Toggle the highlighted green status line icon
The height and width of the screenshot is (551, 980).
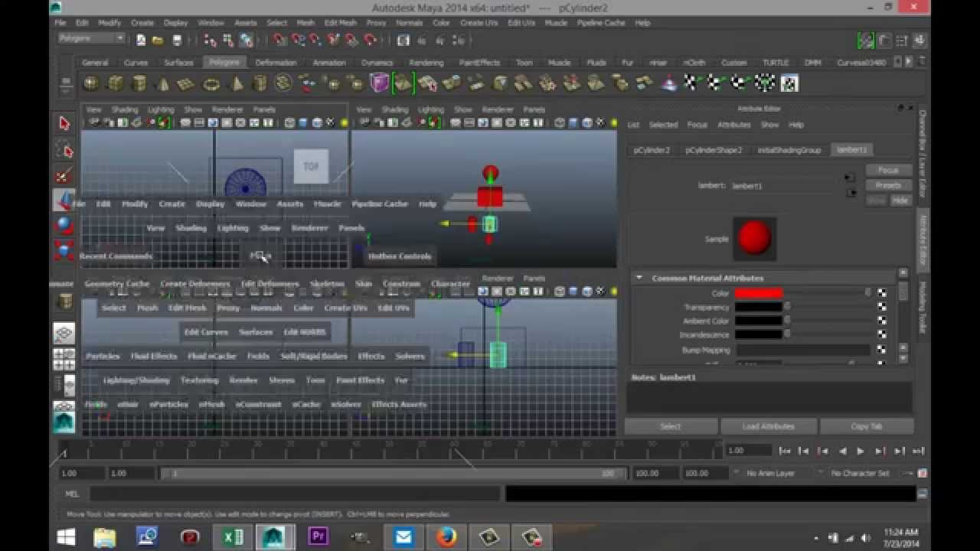pos(866,41)
